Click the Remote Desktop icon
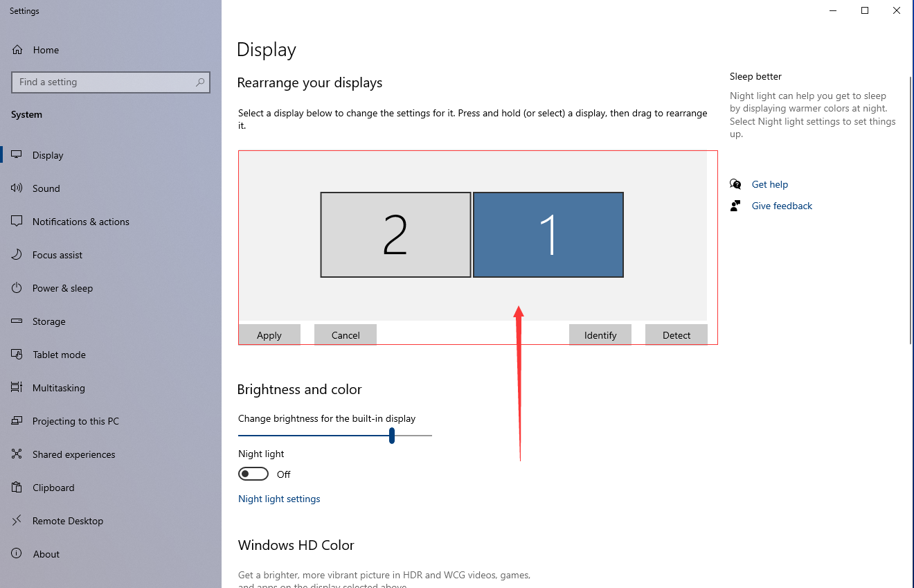The height and width of the screenshot is (588, 914). pyautogui.click(x=17, y=521)
